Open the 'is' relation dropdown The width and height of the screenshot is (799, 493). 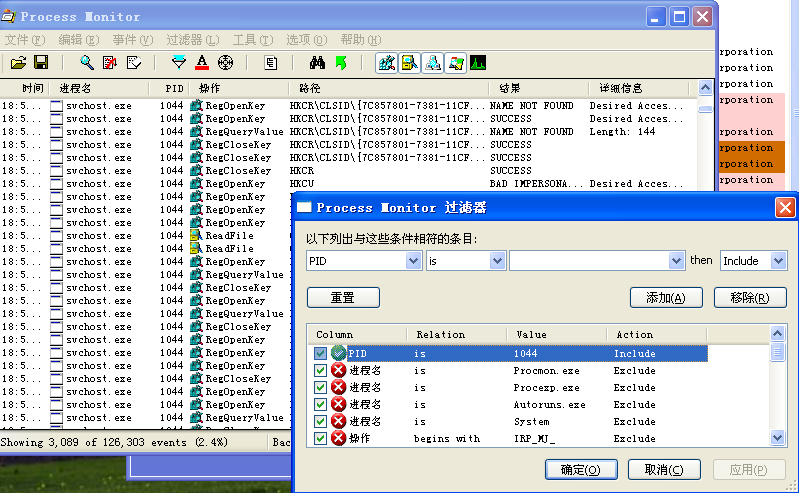[497, 261]
